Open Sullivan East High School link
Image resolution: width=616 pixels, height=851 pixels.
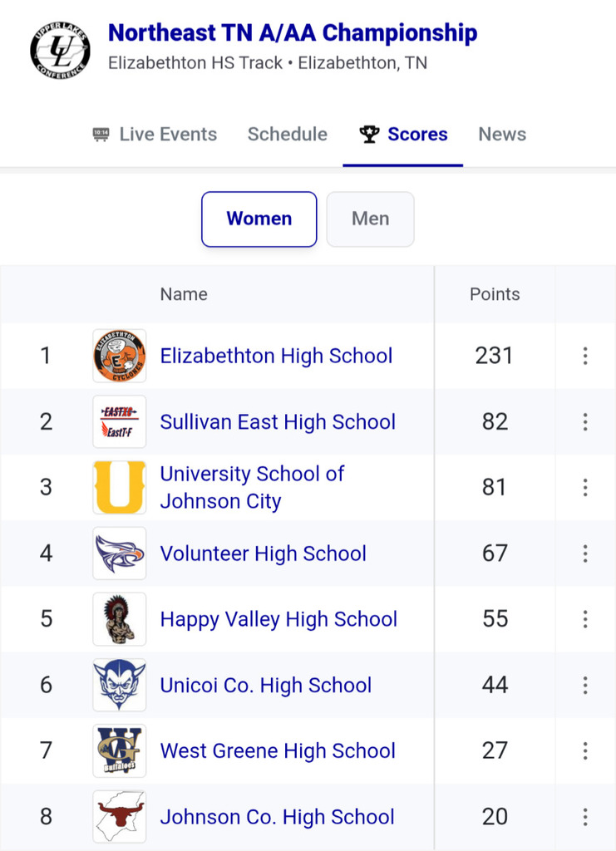[278, 421]
